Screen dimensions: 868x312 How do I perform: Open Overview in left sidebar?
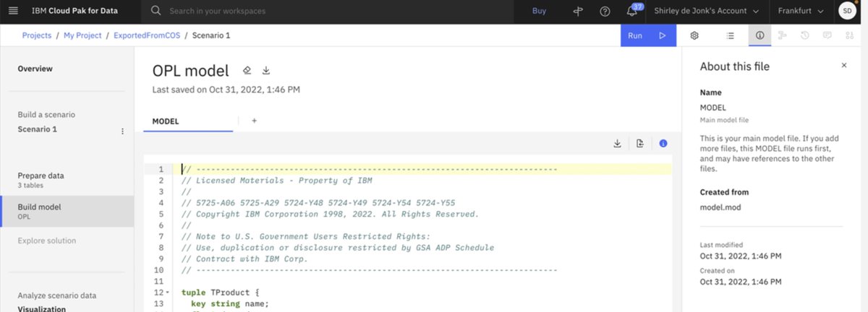click(35, 69)
